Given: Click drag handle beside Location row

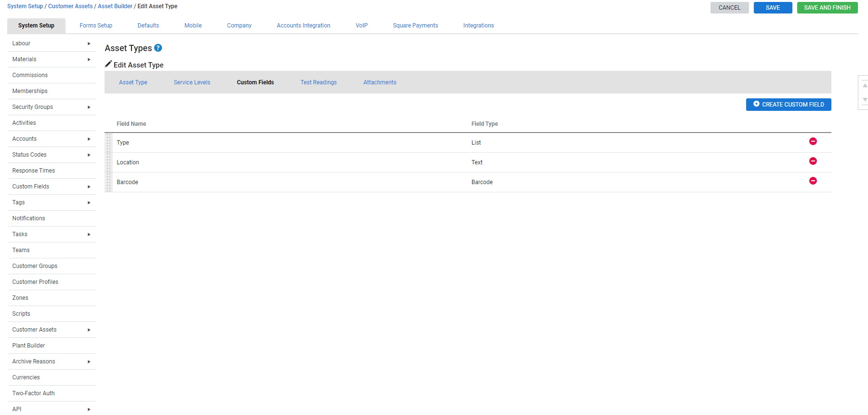Looking at the screenshot, I should (x=108, y=162).
